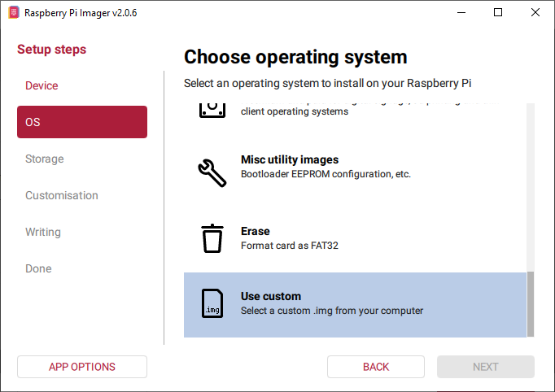
Task: Open the Storage setup step
Action: click(45, 159)
